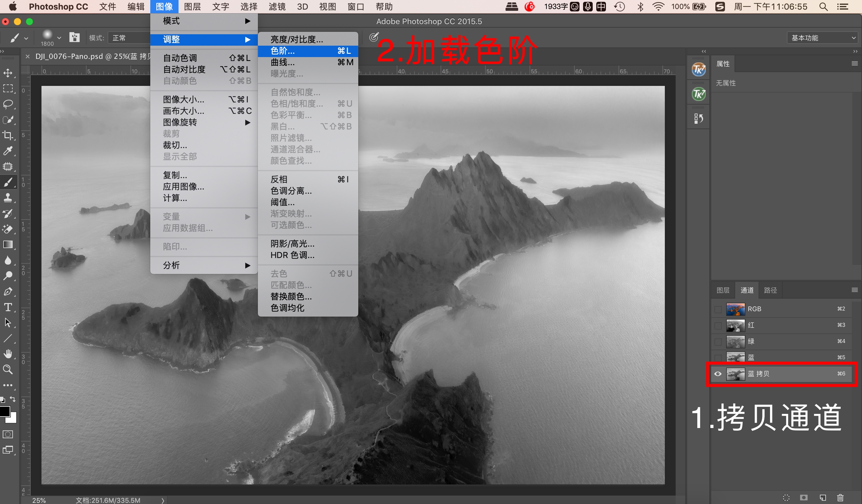This screenshot has width=862, height=504.
Task: Select the Crop tool
Action: point(8,135)
